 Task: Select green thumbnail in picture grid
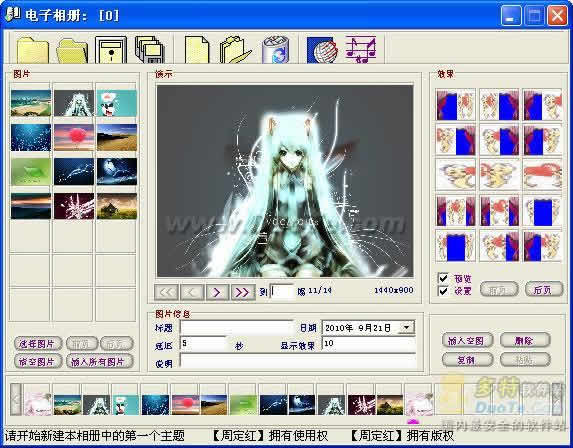[31, 171]
